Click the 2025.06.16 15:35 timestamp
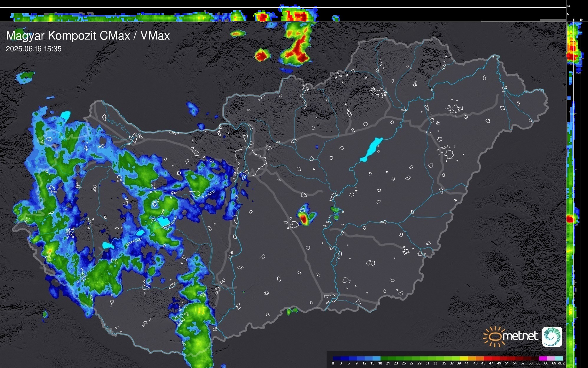 [x=34, y=49]
